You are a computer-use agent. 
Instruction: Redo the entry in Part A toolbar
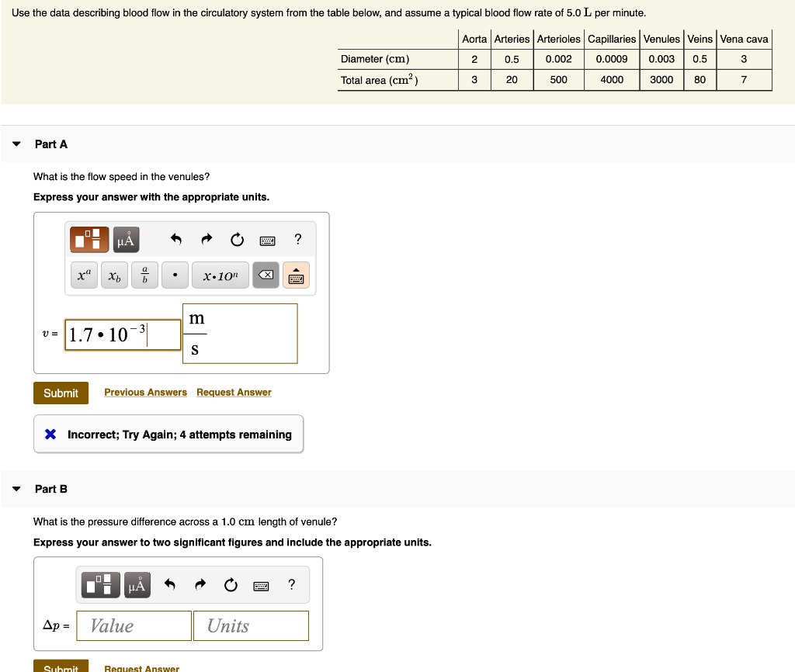click(207, 241)
